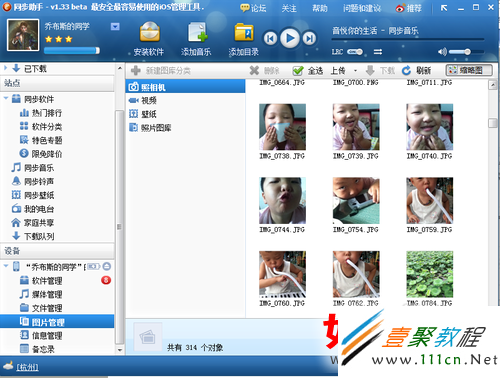Select thumbnail IMG_0760.JPG
This screenshot has width=500, height=378.
[x=282, y=274]
